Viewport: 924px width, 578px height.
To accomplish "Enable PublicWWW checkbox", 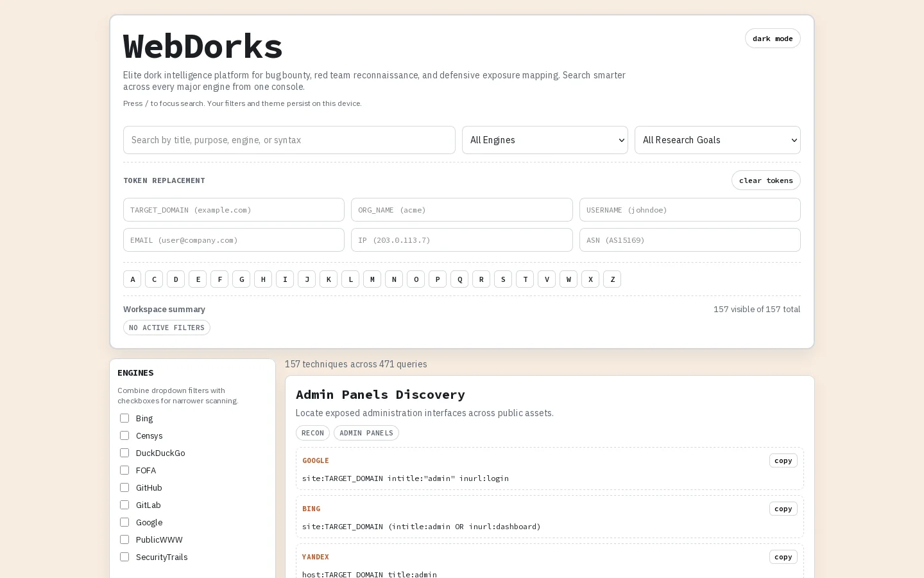I will coord(124,539).
